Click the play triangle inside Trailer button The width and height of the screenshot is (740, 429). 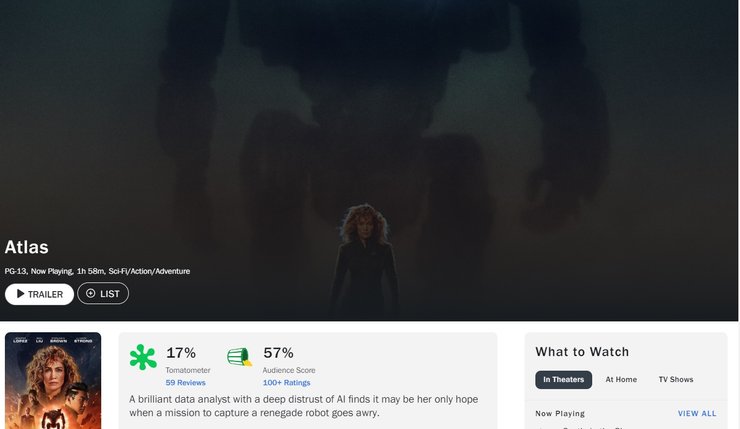[x=20, y=294]
